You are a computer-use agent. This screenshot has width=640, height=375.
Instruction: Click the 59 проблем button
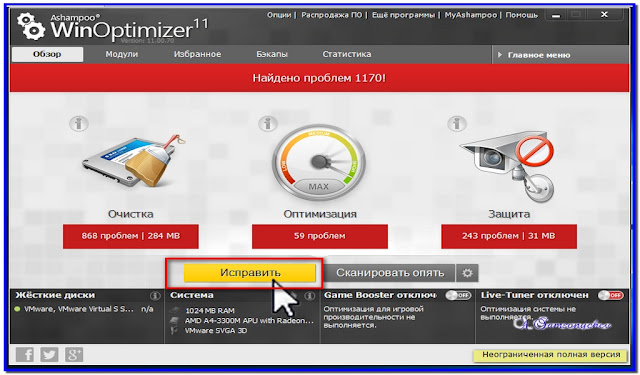pos(320,236)
